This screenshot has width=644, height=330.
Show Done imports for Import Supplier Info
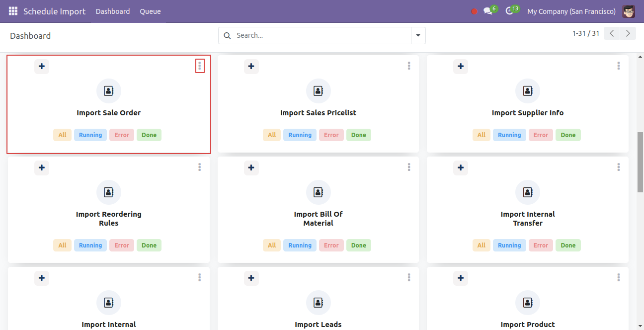[x=568, y=135]
